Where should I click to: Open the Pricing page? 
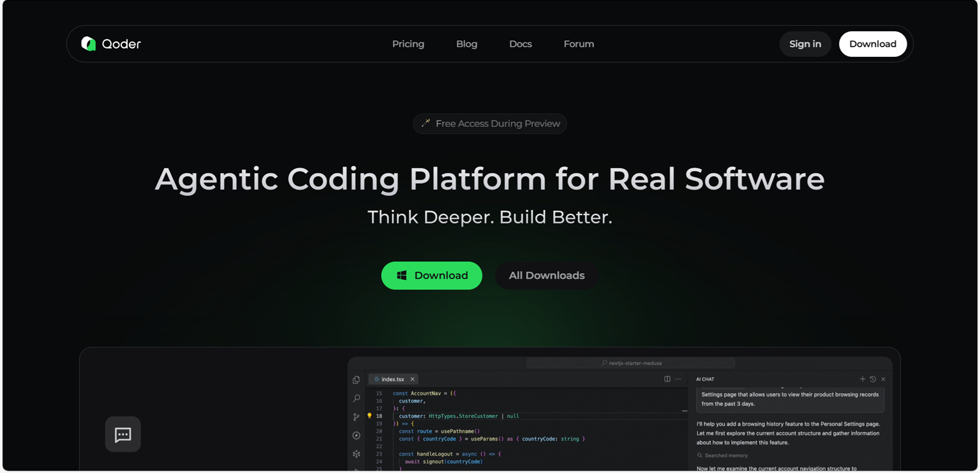click(x=408, y=44)
